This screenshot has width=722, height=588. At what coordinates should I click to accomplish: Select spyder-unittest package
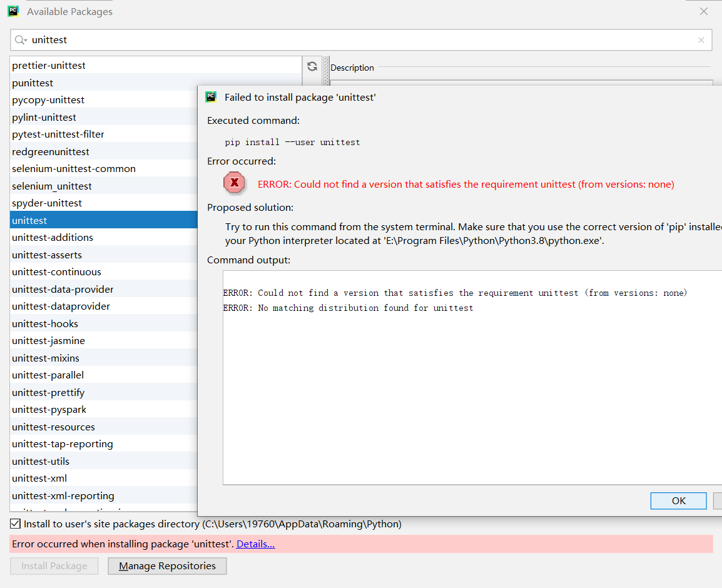click(104, 203)
